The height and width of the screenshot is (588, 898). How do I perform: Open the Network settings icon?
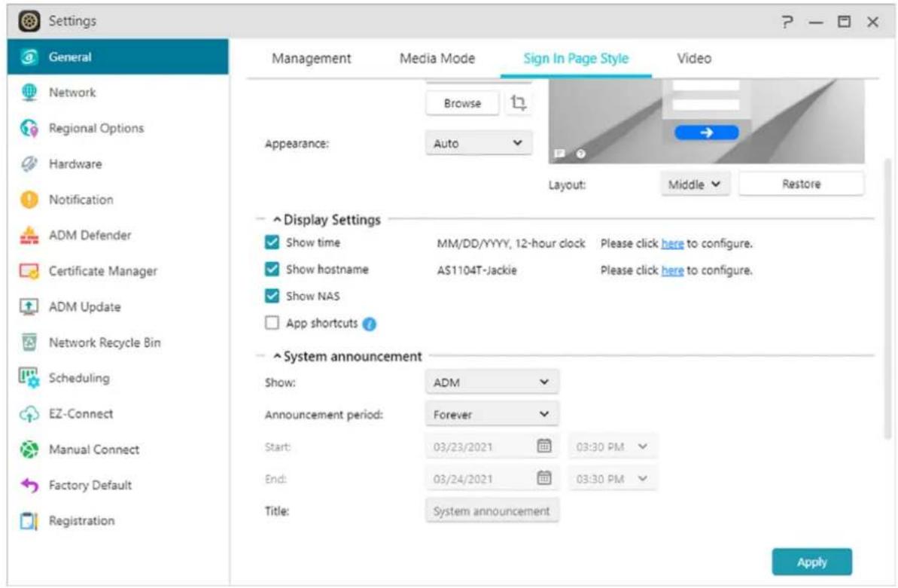click(23, 93)
